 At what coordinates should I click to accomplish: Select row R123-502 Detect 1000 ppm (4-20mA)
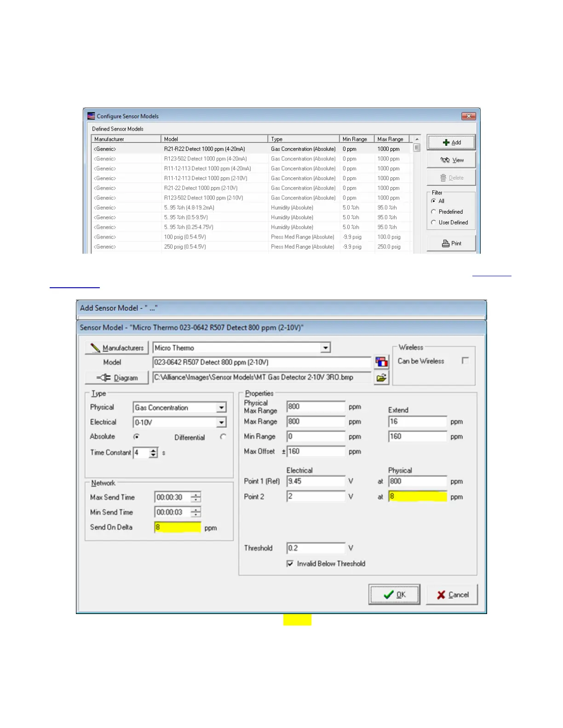(251, 159)
